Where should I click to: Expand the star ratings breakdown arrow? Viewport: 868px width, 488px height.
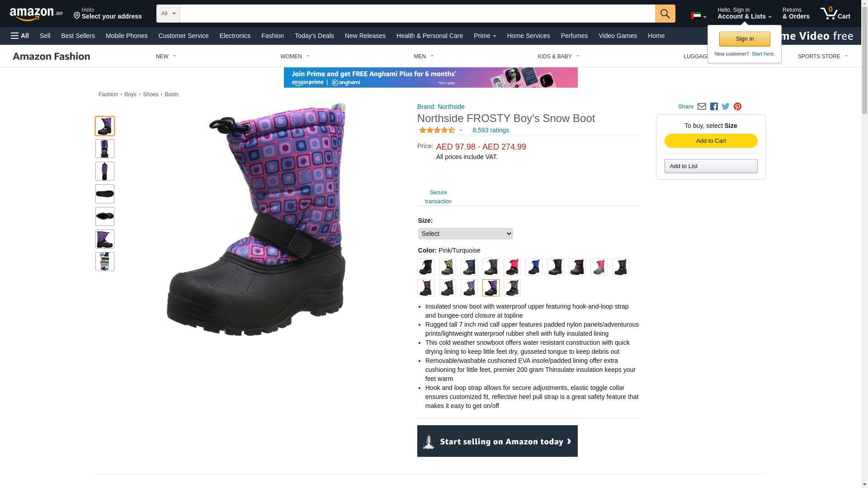pyautogui.click(x=461, y=131)
